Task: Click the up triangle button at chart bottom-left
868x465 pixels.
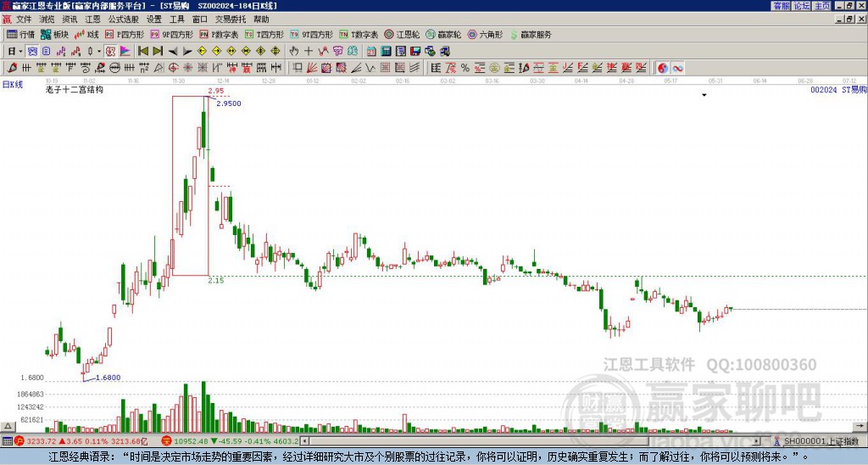Action: (x=7, y=426)
